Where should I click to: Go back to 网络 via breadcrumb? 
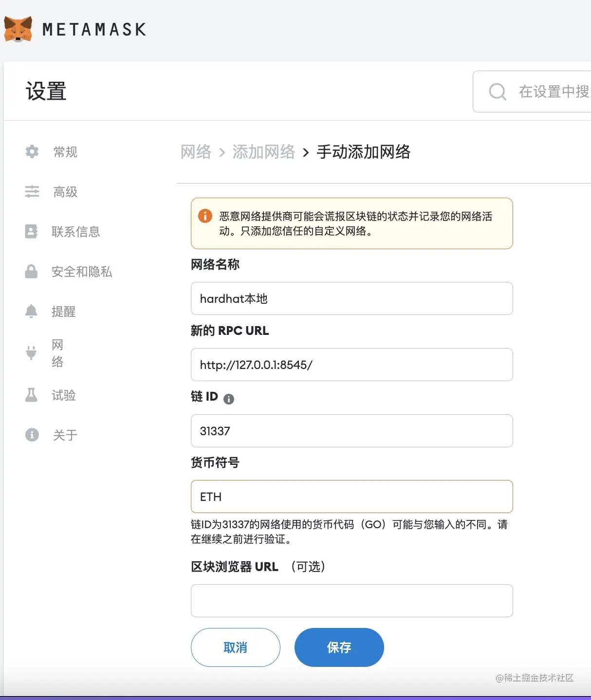[x=196, y=152]
